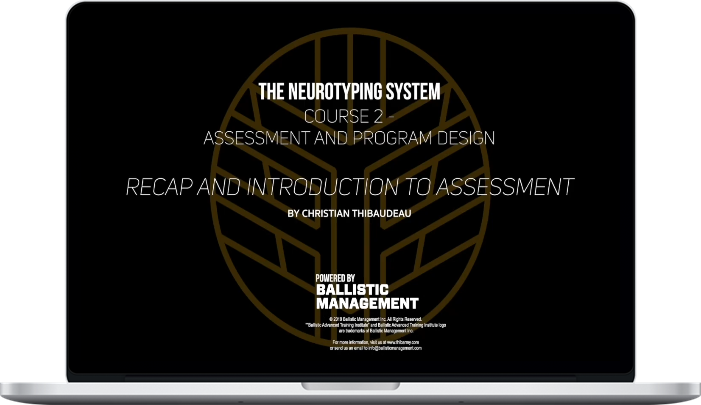Click "Recap and Introduction to Assessment" heading
701x405 pixels.
tap(350, 186)
